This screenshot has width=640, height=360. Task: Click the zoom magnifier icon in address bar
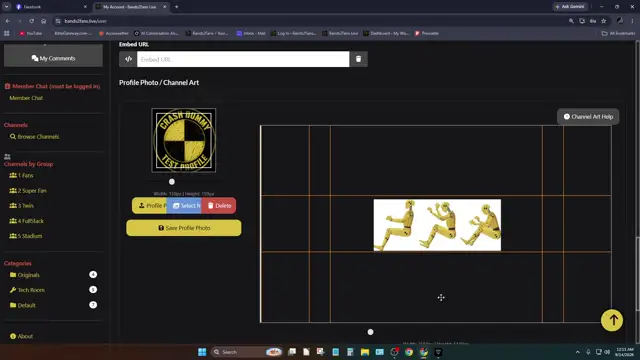click(x=571, y=21)
